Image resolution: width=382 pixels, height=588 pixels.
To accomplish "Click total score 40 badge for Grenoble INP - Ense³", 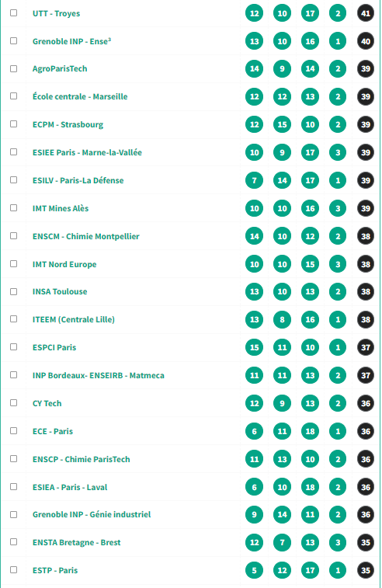I will (366, 41).
